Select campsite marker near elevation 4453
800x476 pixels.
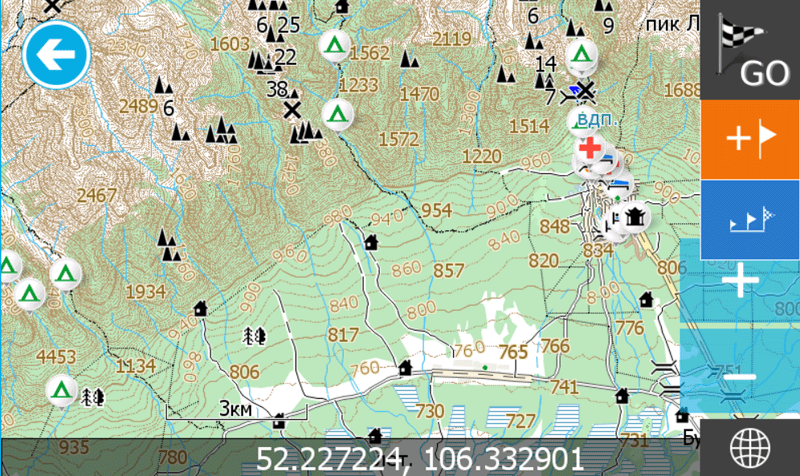coord(61,391)
